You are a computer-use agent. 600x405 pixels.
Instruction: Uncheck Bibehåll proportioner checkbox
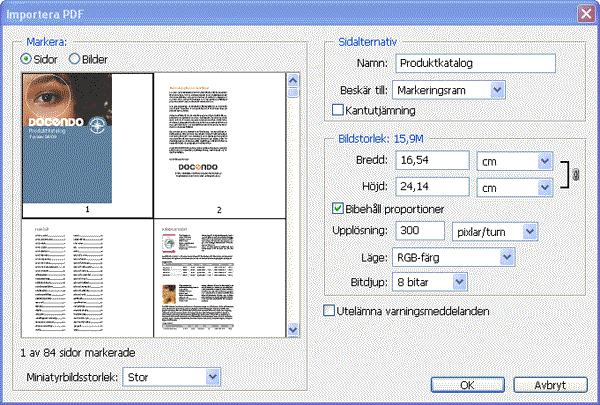(x=338, y=208)
